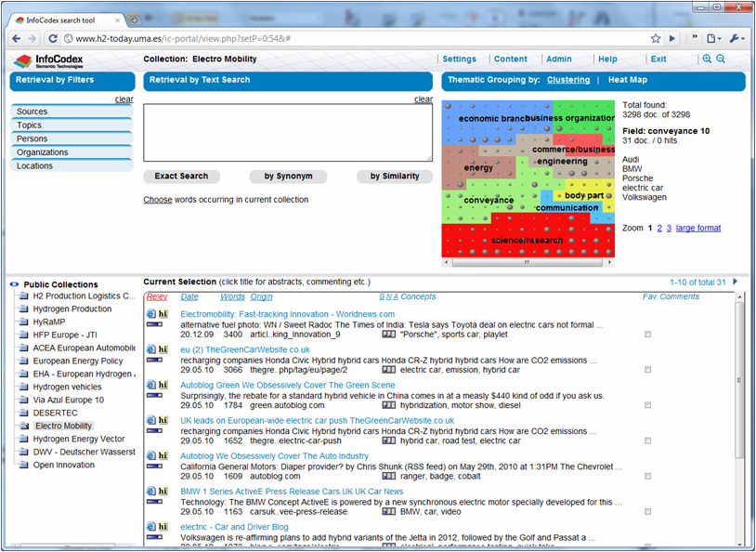
Task: Click the document icon beside 'eu (2) TheGreenCarWebsite'
Action: click(x=150, y=349)
